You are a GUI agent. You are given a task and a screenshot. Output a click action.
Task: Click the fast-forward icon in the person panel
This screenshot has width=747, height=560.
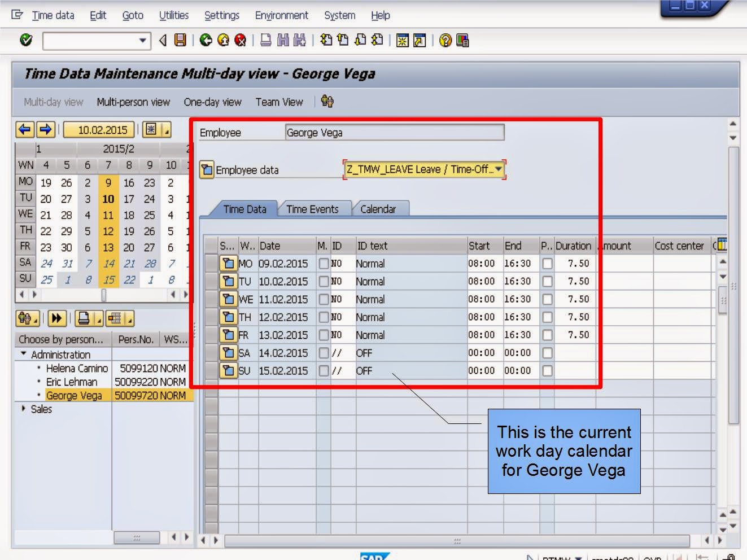(x=56, y=318)
